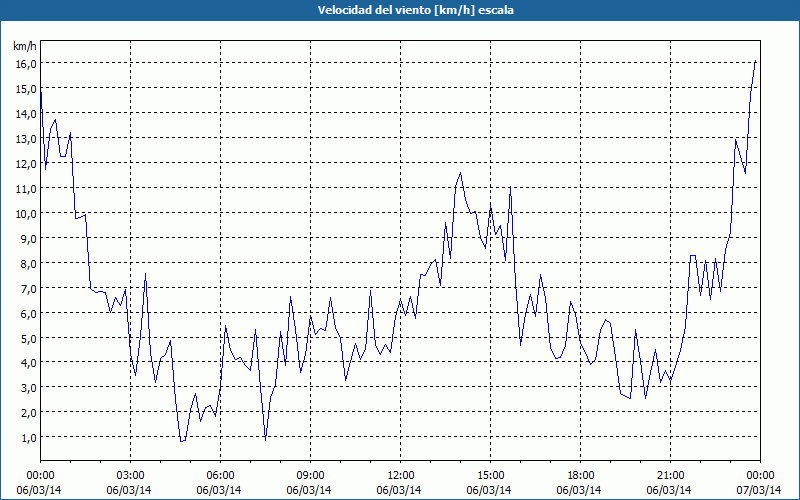Select the 4,0 value on the y-axis
The width and height of the screenshot is (800, 500).
point(28,363)
